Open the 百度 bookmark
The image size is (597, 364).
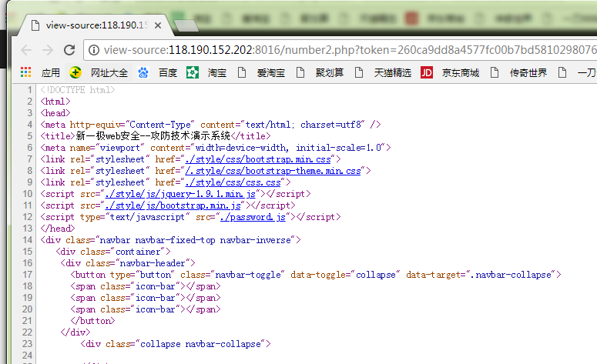click(158, 72)
